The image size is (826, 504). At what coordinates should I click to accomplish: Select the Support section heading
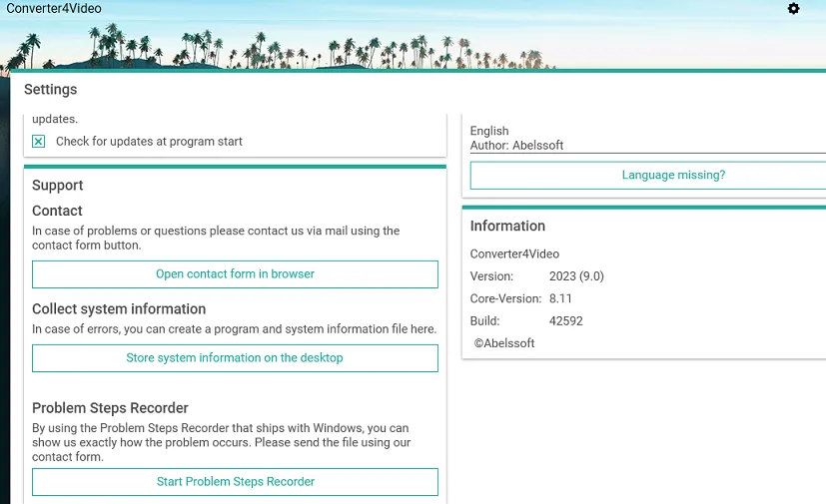(57, 186)
